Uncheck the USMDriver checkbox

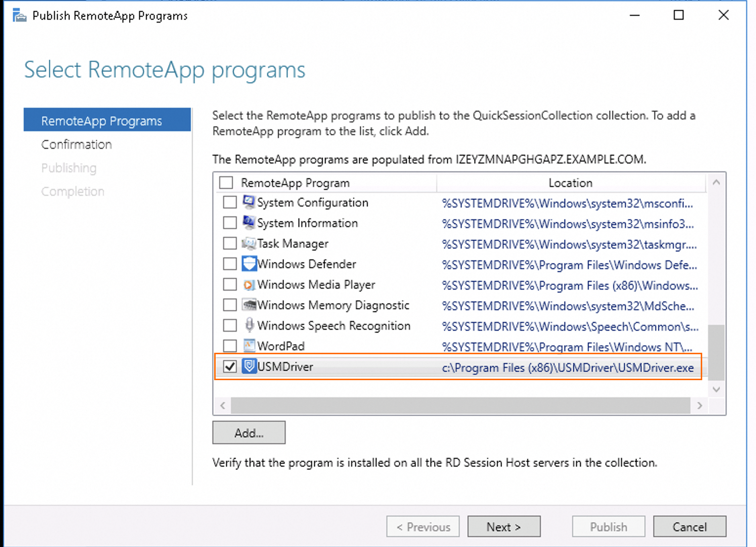tap(230, 366)
